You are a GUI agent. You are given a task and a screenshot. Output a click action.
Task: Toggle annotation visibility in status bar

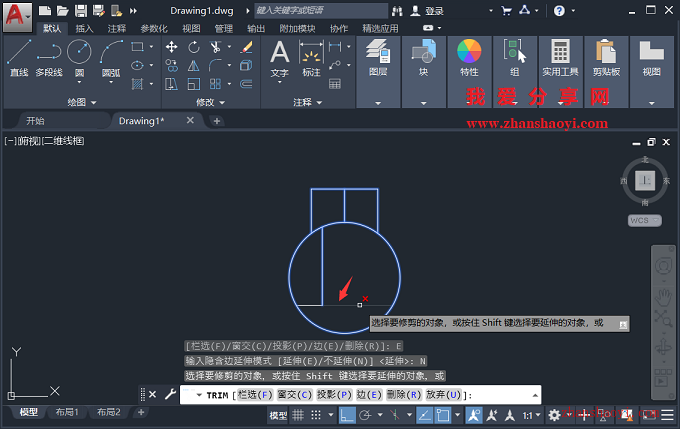474,416
